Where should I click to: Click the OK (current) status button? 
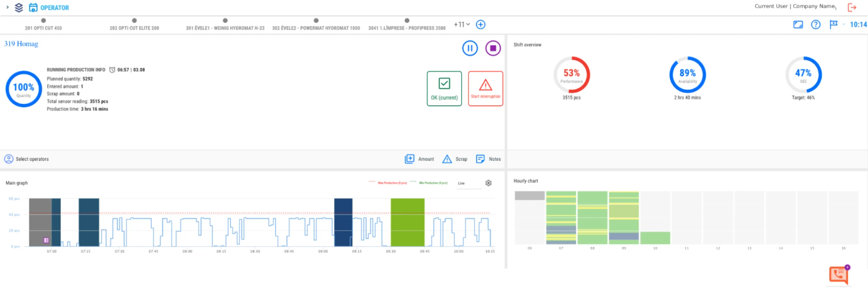[444, 89]
